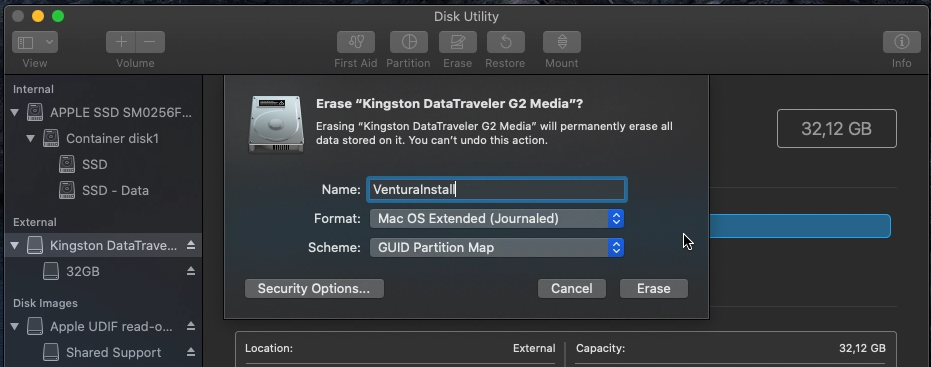Eject the Shared Support volume
This screenshot has height=367, width=931.
tap(191, 352)
